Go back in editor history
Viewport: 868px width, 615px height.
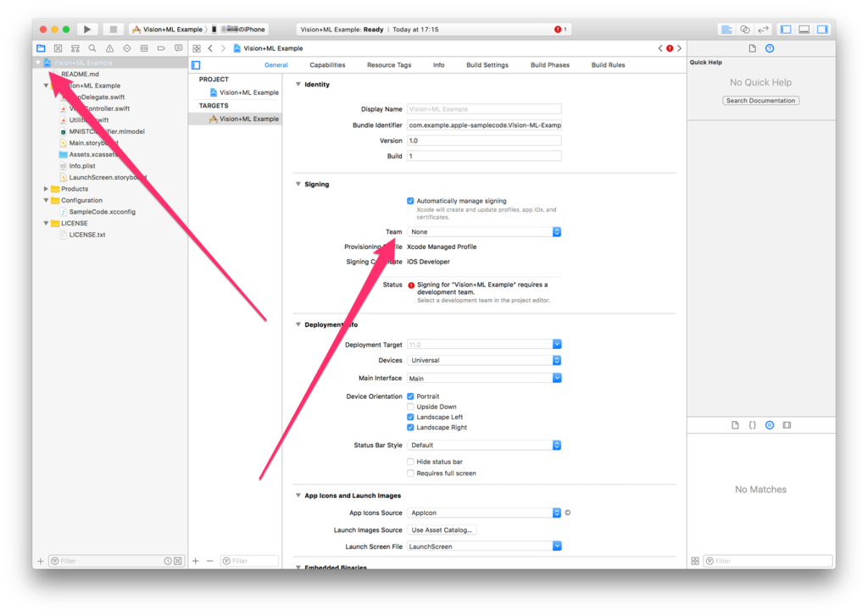pyautogui.click(x=210, y=48)
